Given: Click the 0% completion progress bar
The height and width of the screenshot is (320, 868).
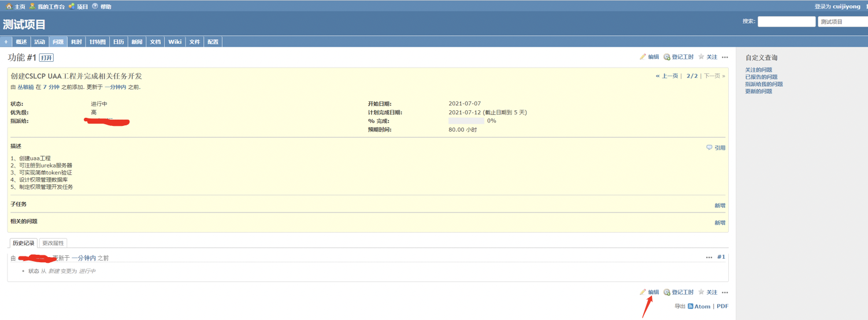Looking at the screenshot, I should pyautogui.click(x=466, y=121).
